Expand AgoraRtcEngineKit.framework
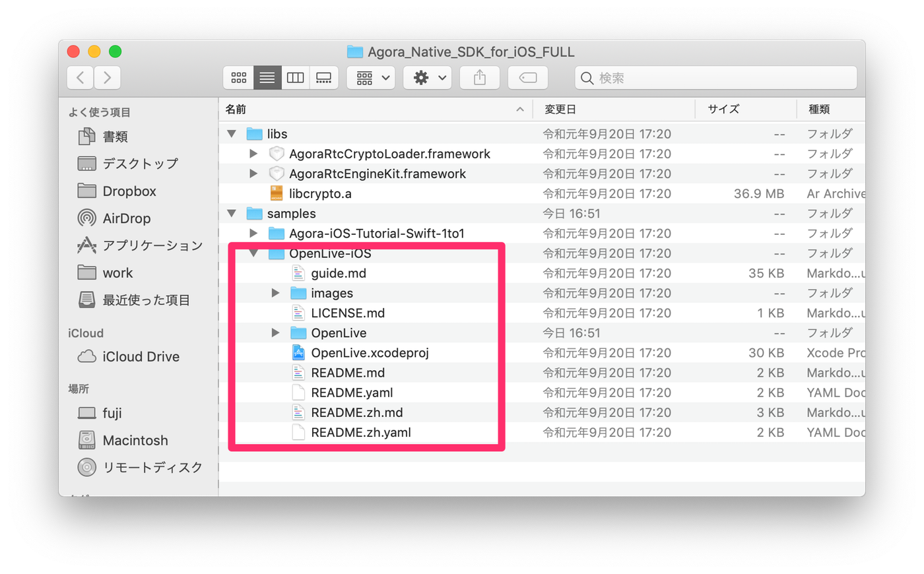Screen dimensions: 924x574 click(253, 174)
